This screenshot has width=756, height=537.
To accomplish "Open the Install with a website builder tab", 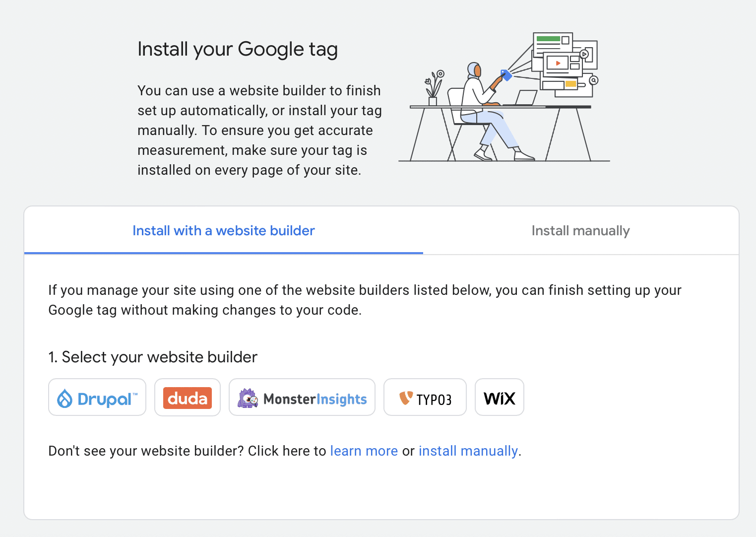I will [x=224, y=230].
